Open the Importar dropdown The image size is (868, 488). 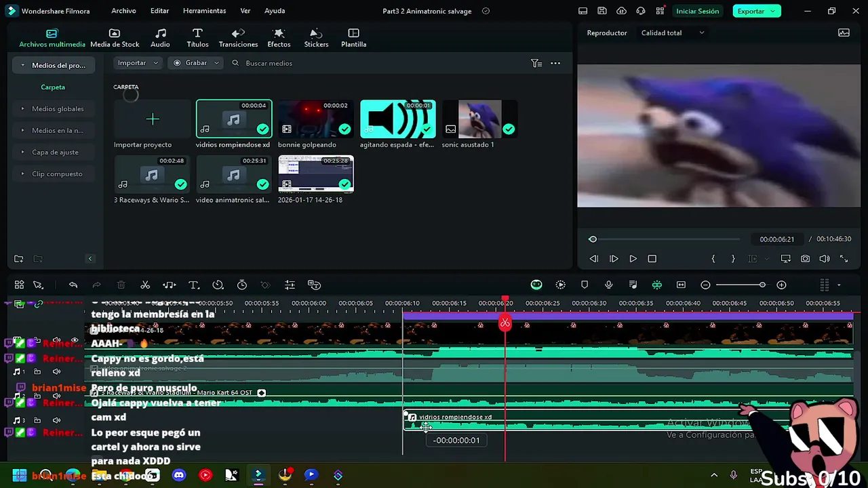pyautogui.click(x=138, y=63)
